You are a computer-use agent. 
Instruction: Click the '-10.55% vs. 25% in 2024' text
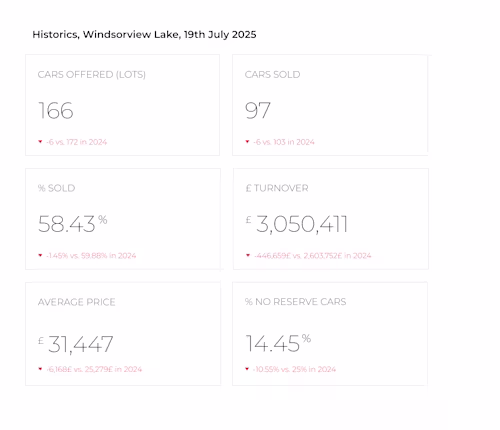(x=294, y=369)
